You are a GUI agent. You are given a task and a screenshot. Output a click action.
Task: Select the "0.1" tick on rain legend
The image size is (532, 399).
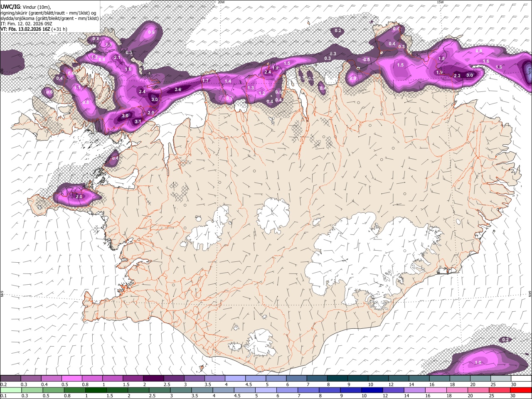[4, 396]
